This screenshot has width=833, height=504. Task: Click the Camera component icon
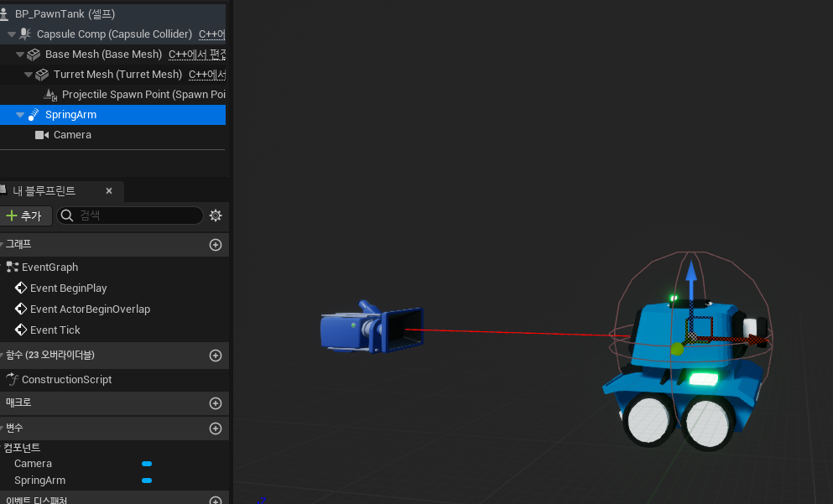[42, 135]
